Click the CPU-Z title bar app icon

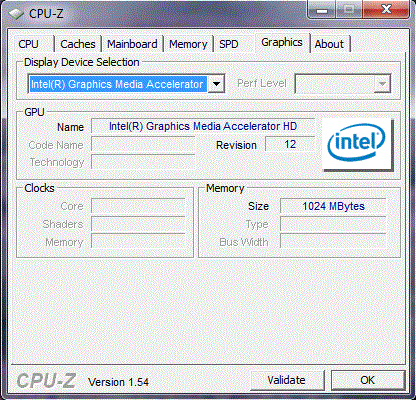click(16, 14)
